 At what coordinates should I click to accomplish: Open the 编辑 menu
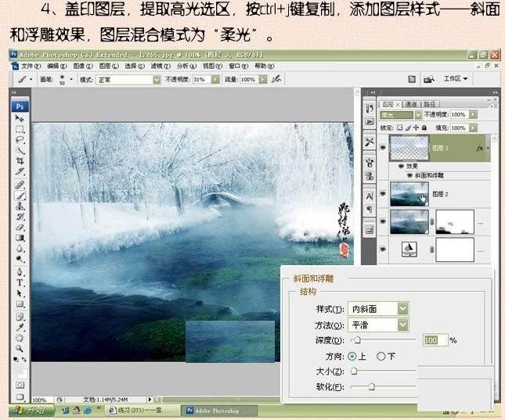coord(56,66)
